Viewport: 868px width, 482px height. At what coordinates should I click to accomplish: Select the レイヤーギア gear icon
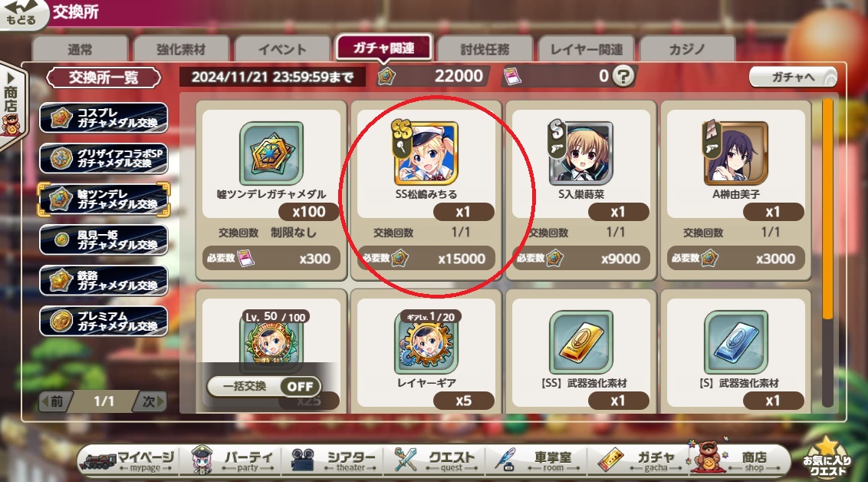click(426, 342)
